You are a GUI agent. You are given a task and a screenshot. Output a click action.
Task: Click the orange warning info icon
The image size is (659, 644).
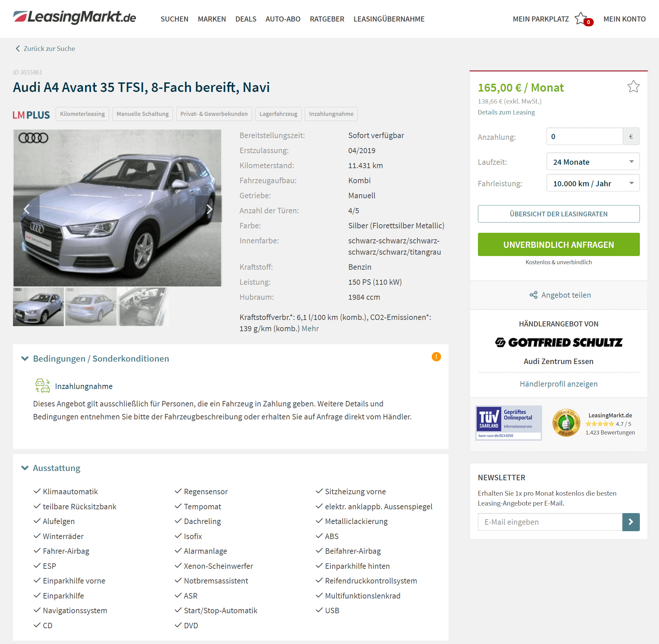tap(436, 357)
